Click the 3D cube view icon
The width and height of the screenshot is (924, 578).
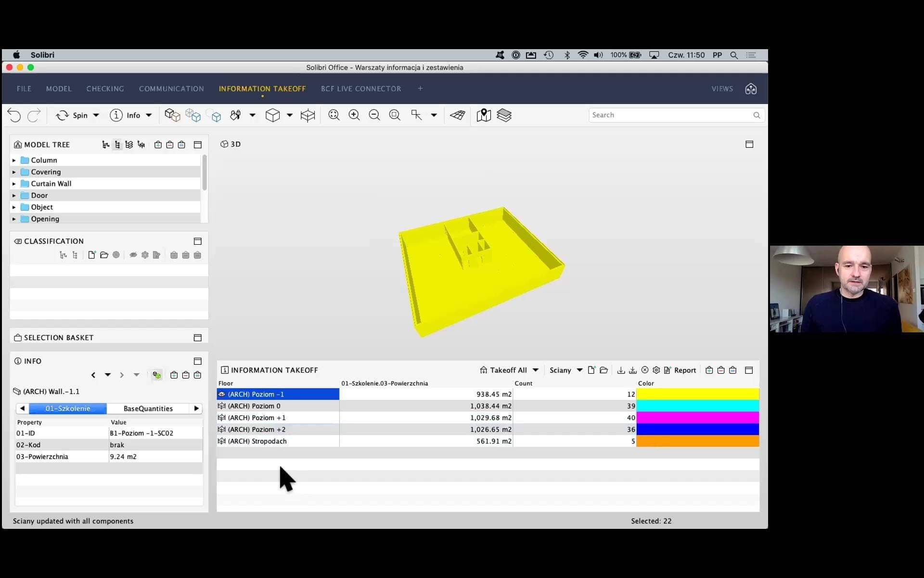tap(272, 115)
